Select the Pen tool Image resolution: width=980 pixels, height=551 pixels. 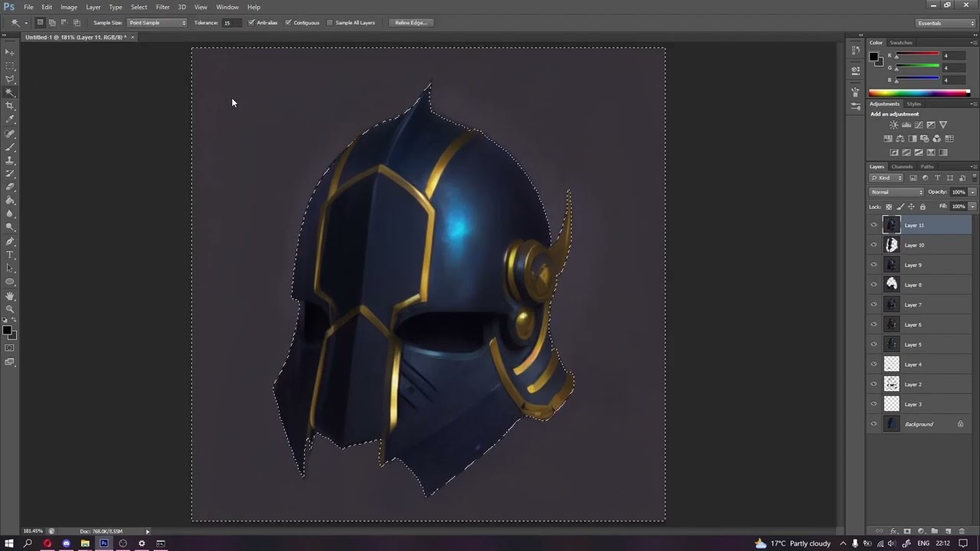[x=10, y=241]
